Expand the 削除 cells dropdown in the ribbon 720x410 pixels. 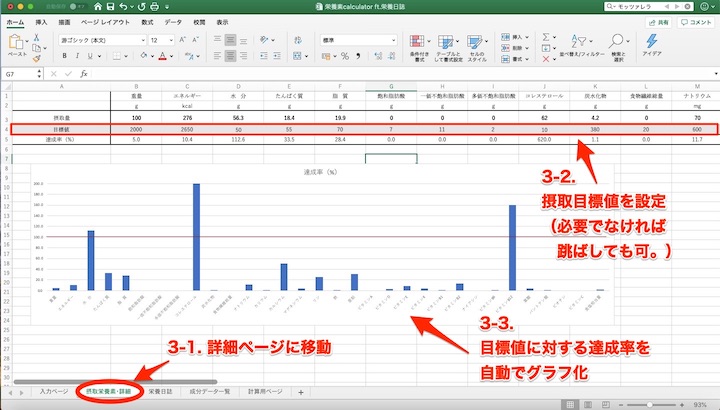click(x=527, y=48)
